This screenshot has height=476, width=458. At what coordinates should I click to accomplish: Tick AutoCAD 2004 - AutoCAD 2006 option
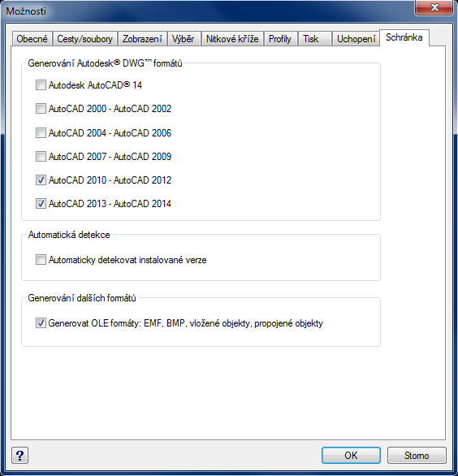pyautogui.click(x=41, y=133)
